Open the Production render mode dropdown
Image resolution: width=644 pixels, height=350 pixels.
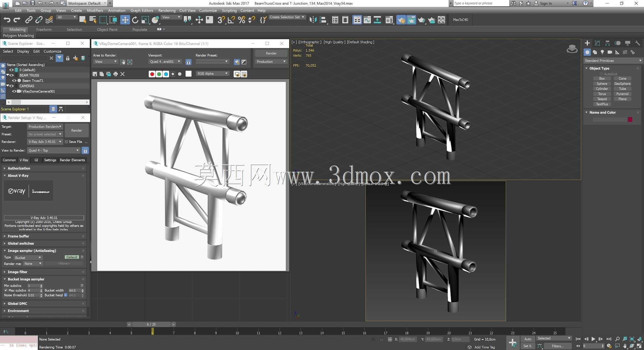click(271, 62)
